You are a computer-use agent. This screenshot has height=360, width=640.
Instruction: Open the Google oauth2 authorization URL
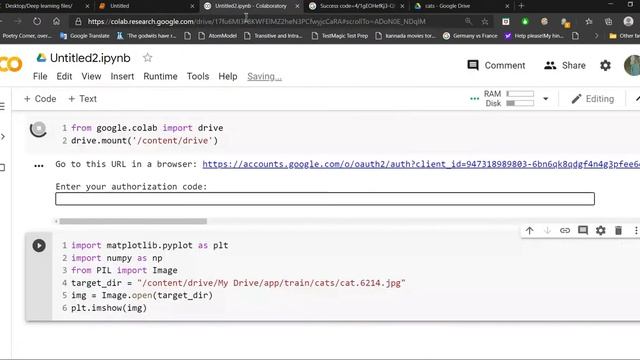421,164
